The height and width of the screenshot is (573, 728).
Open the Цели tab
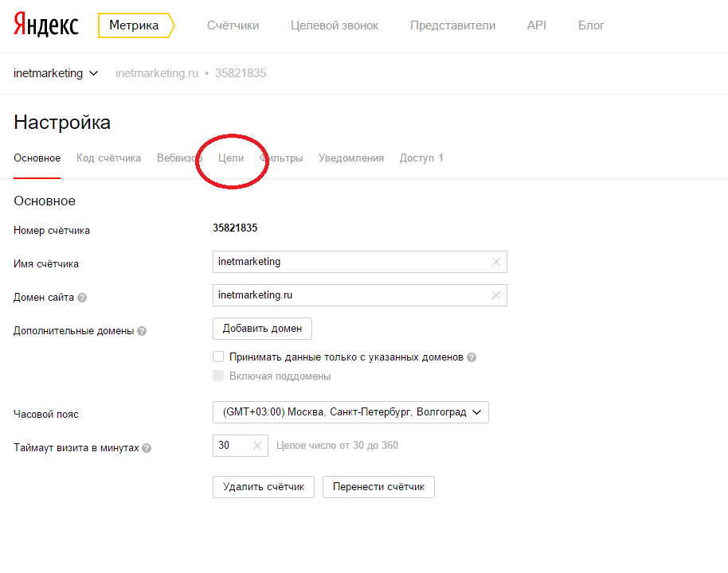(x=231, y=158)
